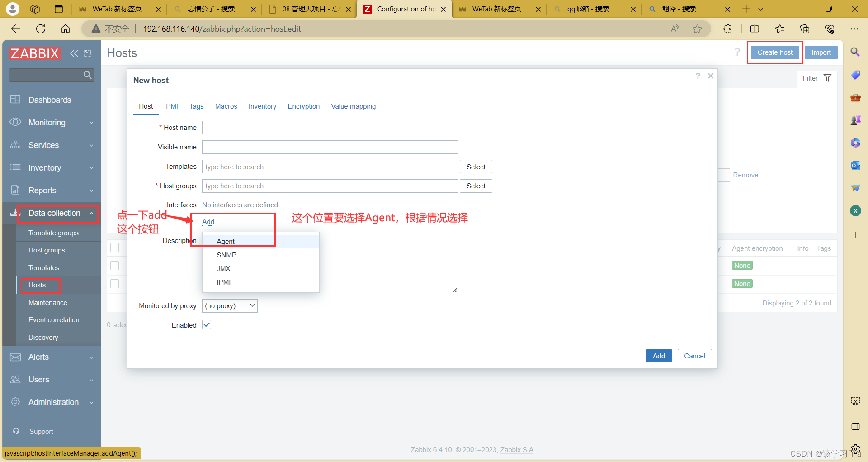Screen dimensions: 868x462
Task: Open browser profile avatar icon
Action: point(13,9)
